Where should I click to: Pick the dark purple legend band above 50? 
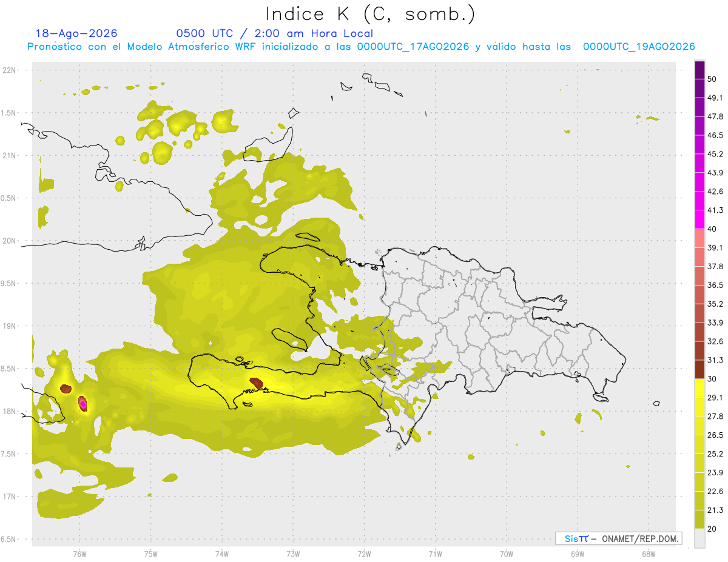pos(699,70)
